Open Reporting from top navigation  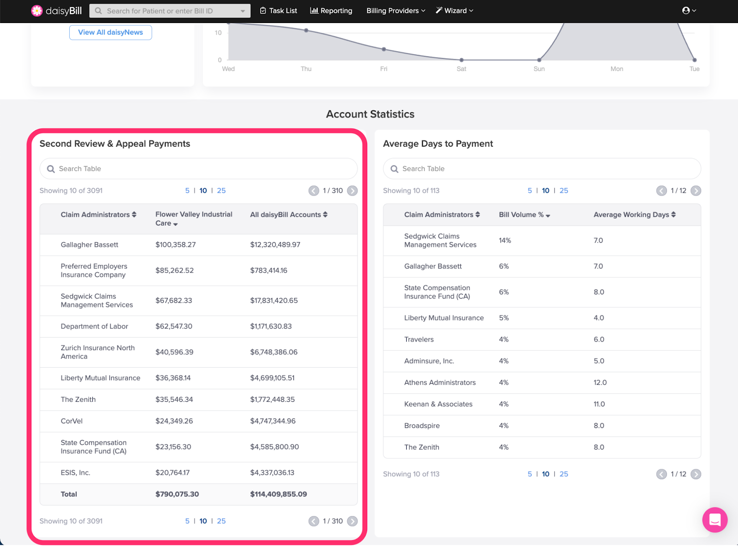[331, 11]
